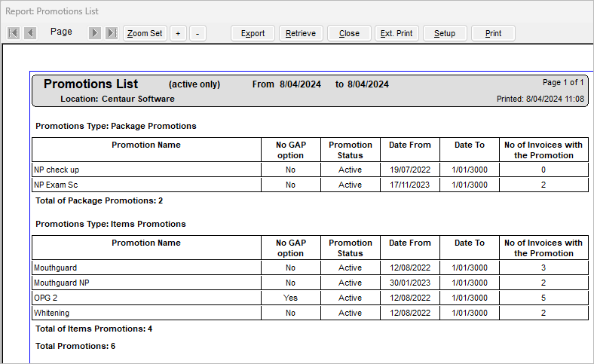
Task: Jump to the last report page
Action: 112,33
